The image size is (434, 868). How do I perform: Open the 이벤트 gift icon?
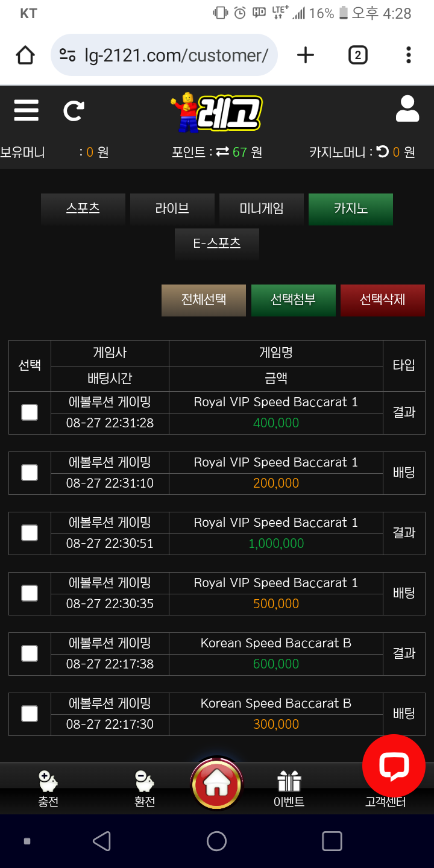tap(289, 782)
